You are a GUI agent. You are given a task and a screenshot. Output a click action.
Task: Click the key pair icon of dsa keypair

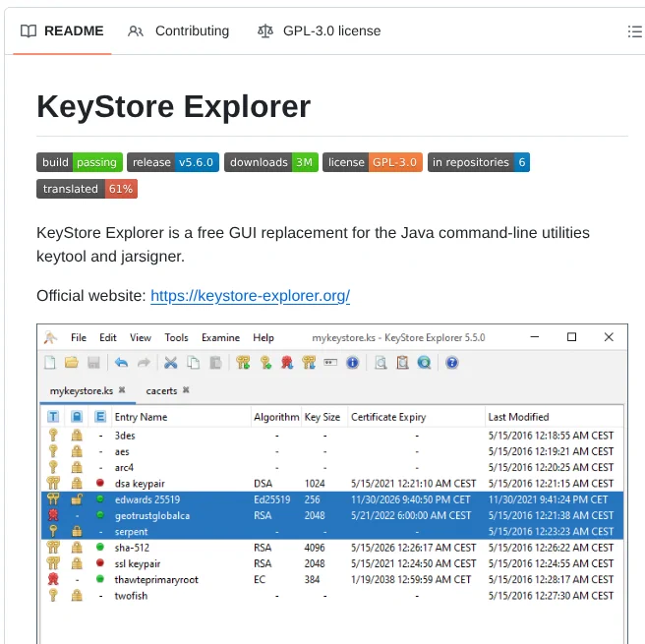[53, 483]
